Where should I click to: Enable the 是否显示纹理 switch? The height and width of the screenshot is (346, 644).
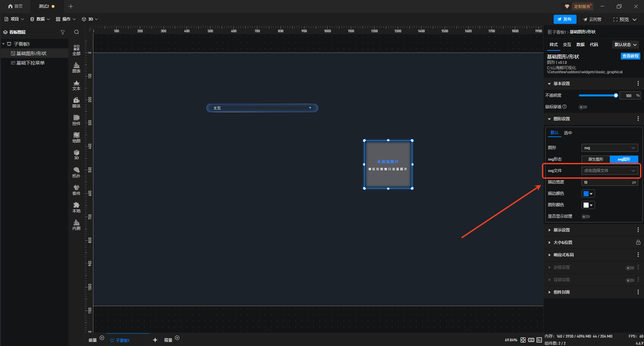coord(586,217)
